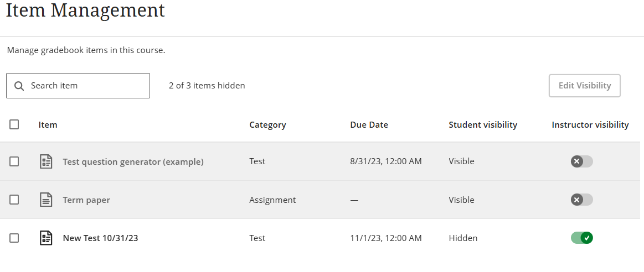Select the Test question generator row checkbox
644x272 pixels.
coord(14,161)
